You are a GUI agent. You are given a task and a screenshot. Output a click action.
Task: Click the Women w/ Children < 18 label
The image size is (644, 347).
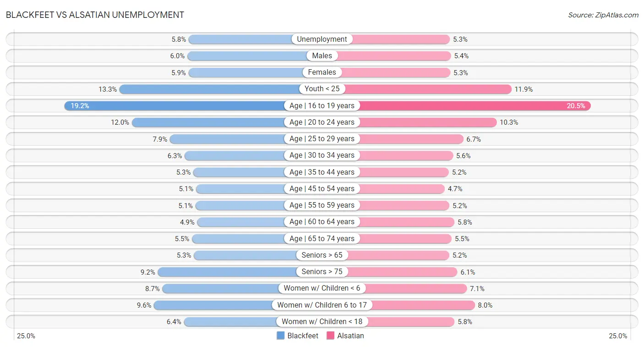[322, 322]
